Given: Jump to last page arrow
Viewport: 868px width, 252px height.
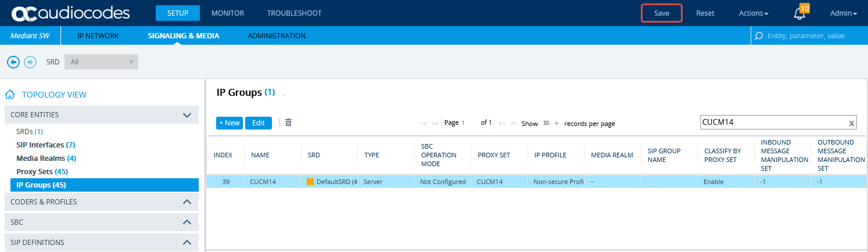Looking at the screenshot, I should point(514,123).
